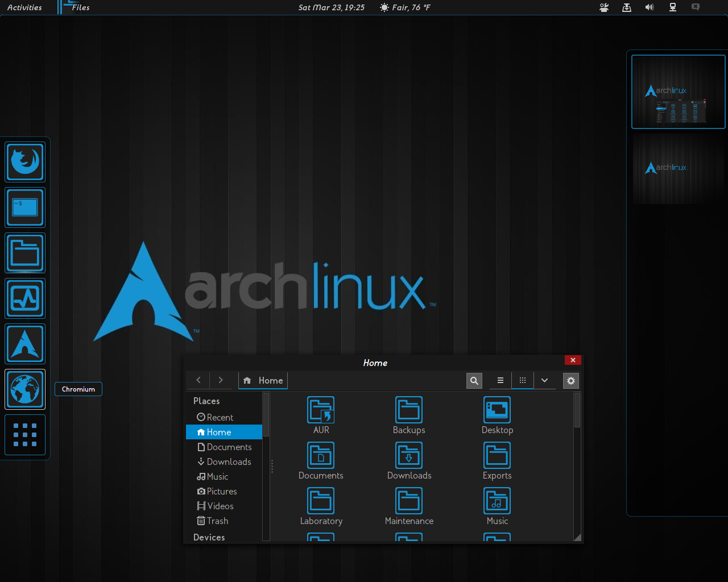Expand the view options dropdown arrow
728x582 pixels.
click(x=544, y=381)
